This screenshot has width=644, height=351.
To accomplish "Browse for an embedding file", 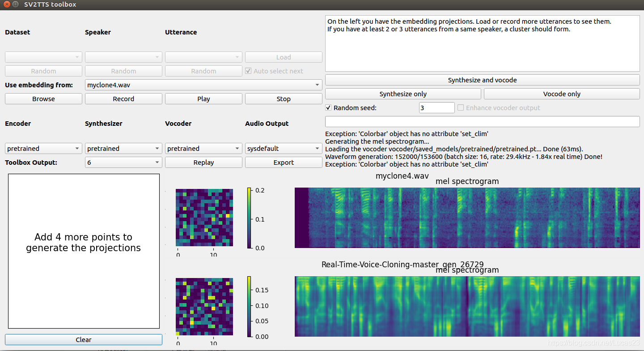I will pyautogui.click(x=43, y=98).
